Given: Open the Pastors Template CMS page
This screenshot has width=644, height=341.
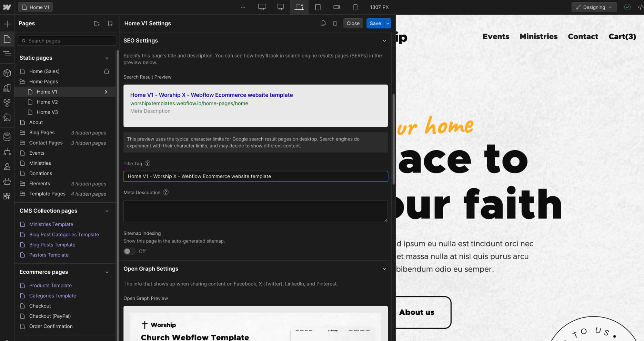Looking at the screenshot, I should (x=49, y=255).
